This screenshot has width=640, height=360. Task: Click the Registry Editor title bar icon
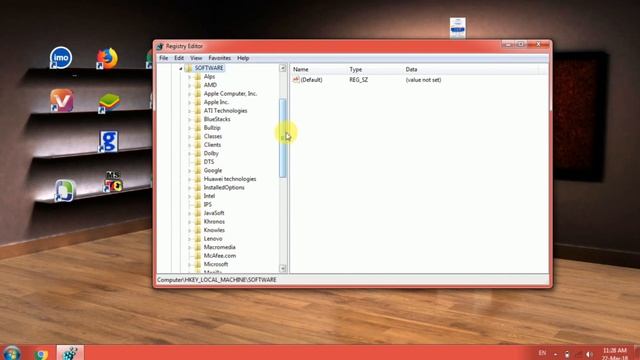coord(160,47)
